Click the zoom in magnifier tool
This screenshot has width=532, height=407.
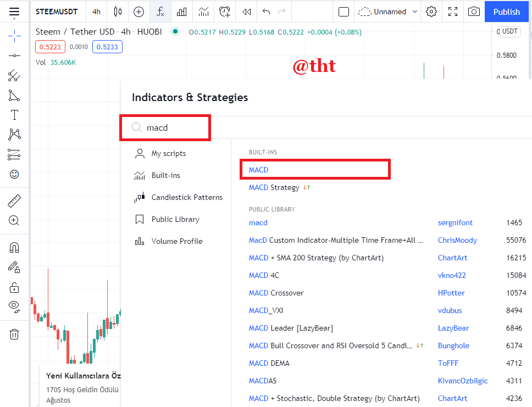point(14,220)
